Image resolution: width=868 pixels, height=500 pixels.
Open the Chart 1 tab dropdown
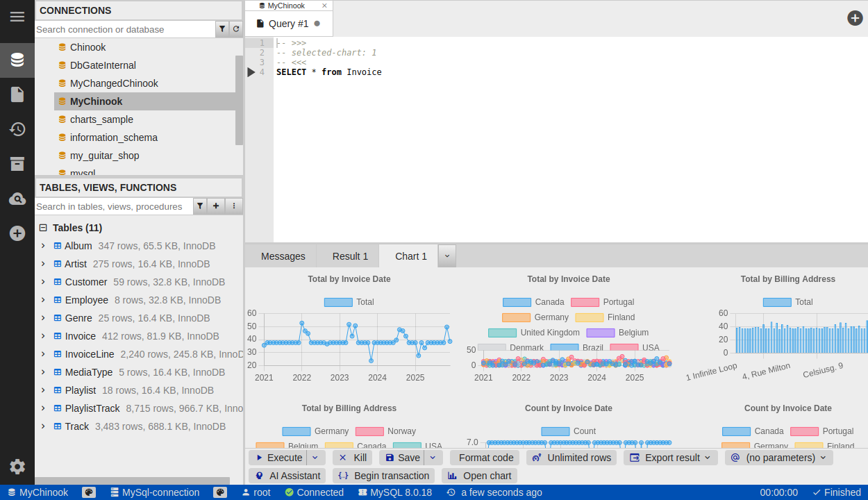(447, 256)
